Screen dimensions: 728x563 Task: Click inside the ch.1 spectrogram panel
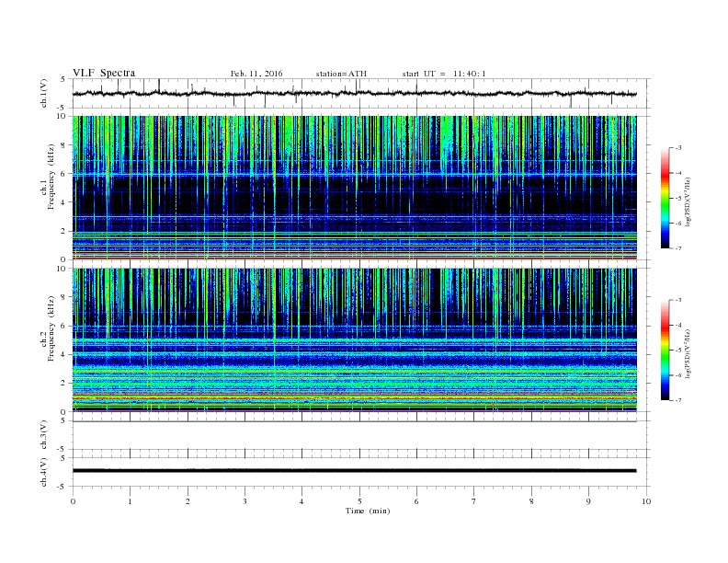click(x=354, y=188)
